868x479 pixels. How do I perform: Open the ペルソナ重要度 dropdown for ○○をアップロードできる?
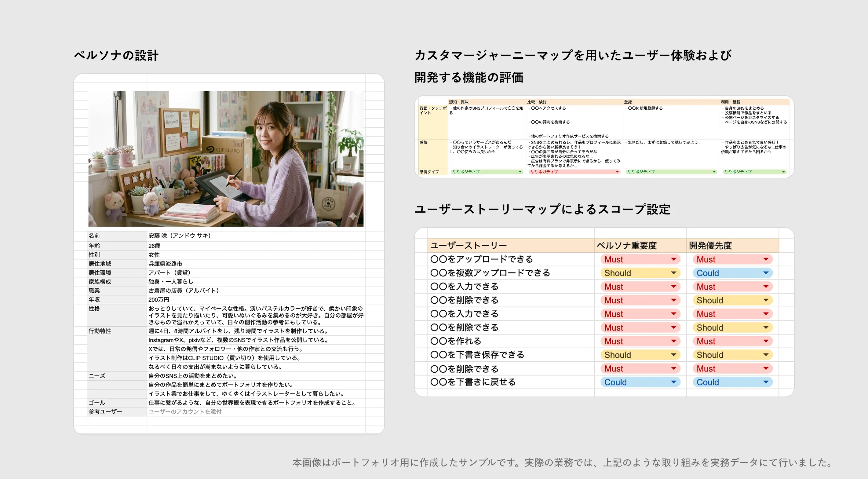(x=640, y=259)
